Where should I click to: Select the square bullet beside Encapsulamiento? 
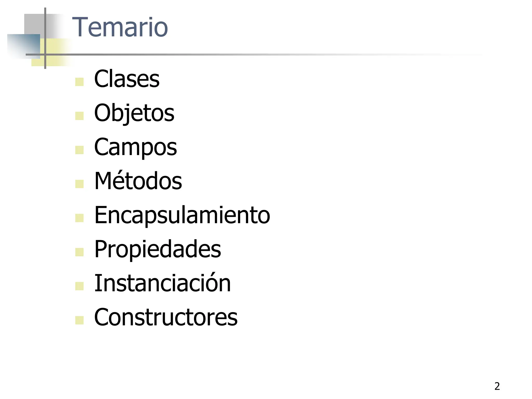click(x=79, y=218)
